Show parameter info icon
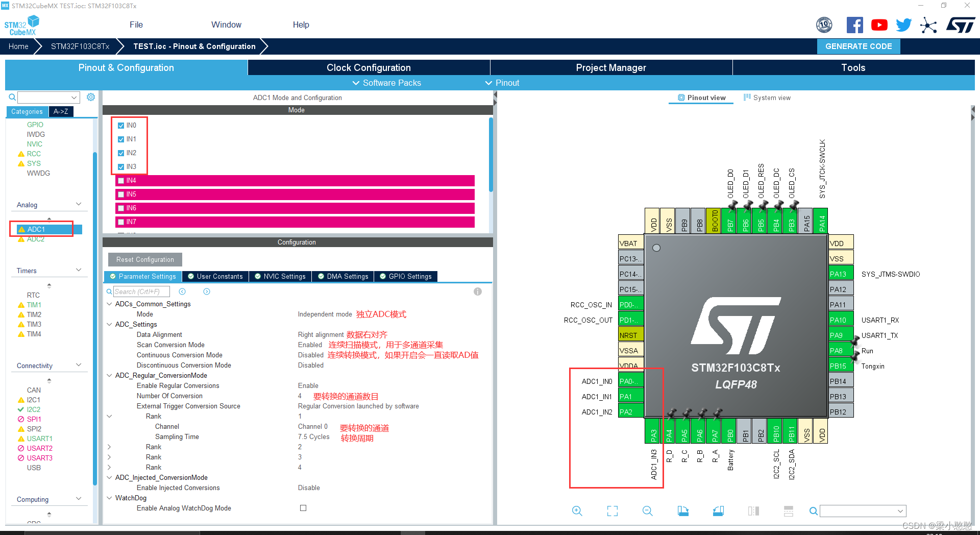The image size is (980, 535). point(478,291)
